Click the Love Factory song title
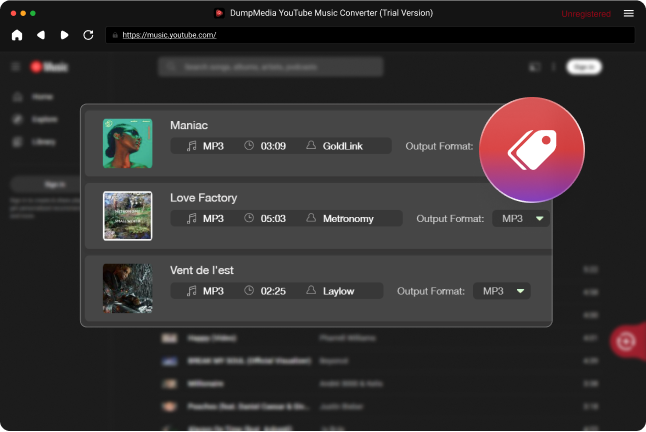Screen dimensions: 646x432 [204, 198]
